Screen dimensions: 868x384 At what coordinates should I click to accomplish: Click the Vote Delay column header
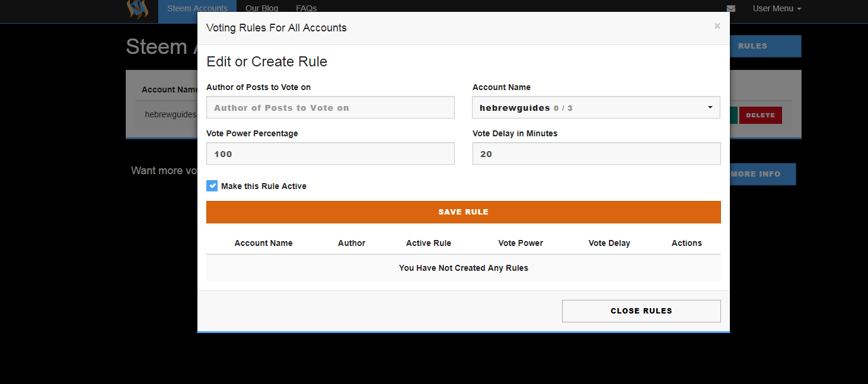[609, 243]
